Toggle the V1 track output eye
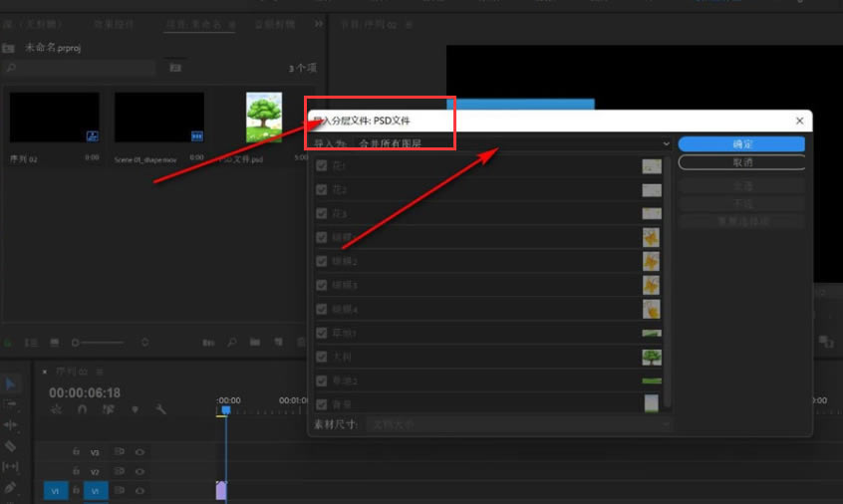843x504 pixels. pos(140,491)
